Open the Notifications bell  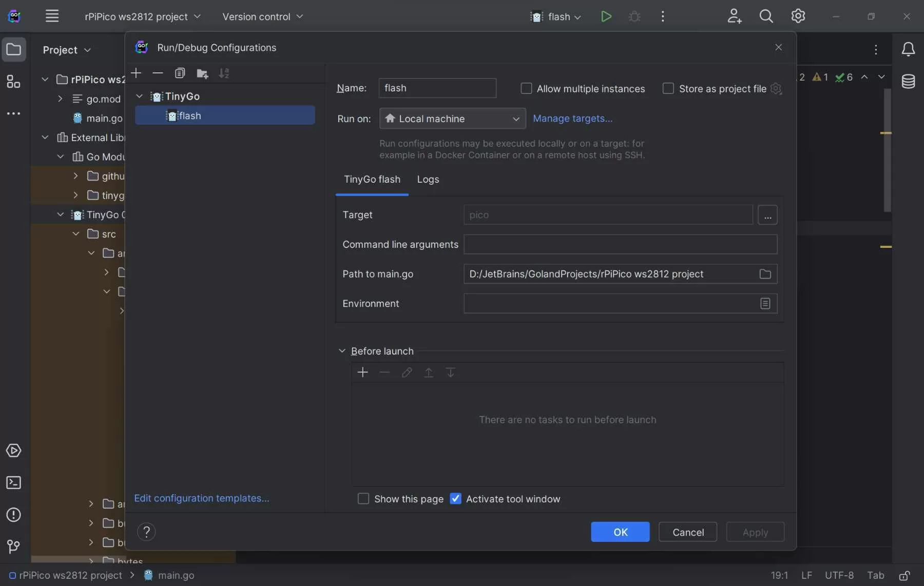pyautogui.click(x=908, y=49)
